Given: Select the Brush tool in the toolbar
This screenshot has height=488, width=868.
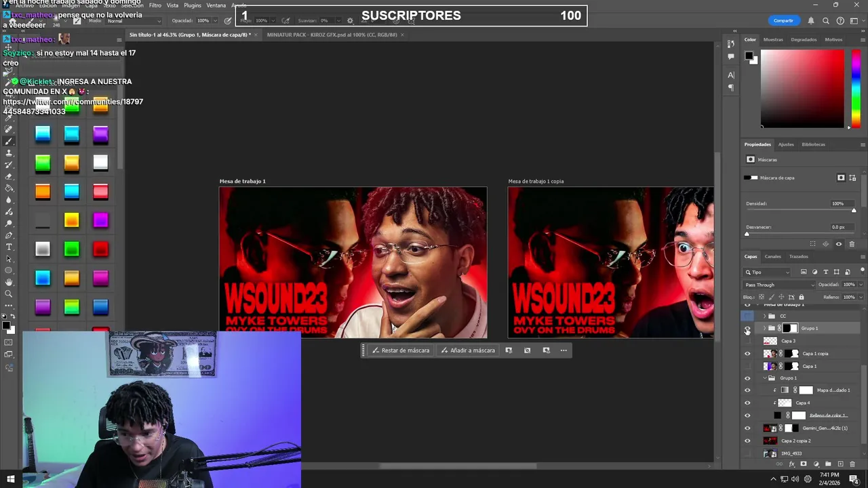Looking at the screenshot, I should (9, 141).
